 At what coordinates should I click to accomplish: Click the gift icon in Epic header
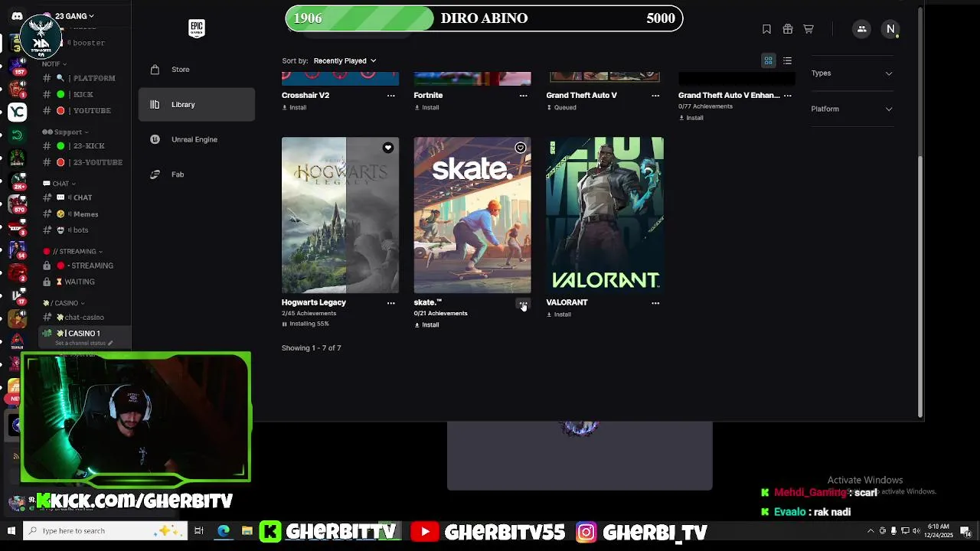point(787,29)
